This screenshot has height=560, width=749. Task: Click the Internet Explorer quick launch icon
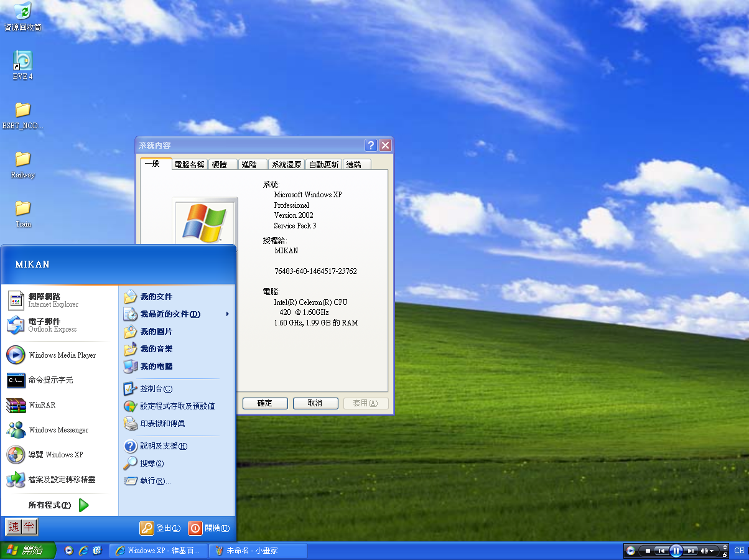point(83,551)
